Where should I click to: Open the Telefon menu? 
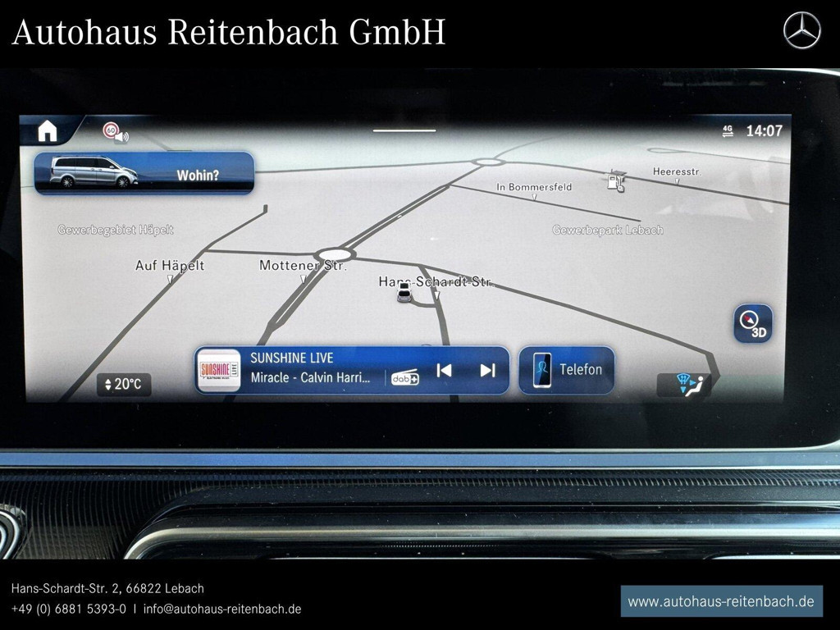567,370
